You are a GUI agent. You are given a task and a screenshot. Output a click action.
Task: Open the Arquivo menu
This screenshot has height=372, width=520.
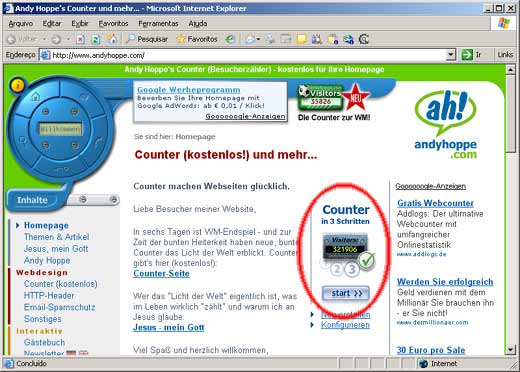[21, 24]
